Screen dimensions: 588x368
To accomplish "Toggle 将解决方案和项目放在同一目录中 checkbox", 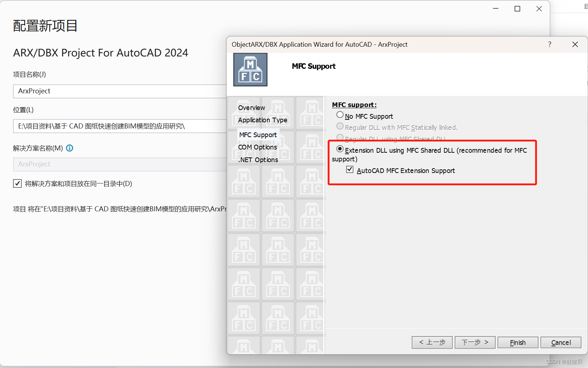I will point(17,183).
